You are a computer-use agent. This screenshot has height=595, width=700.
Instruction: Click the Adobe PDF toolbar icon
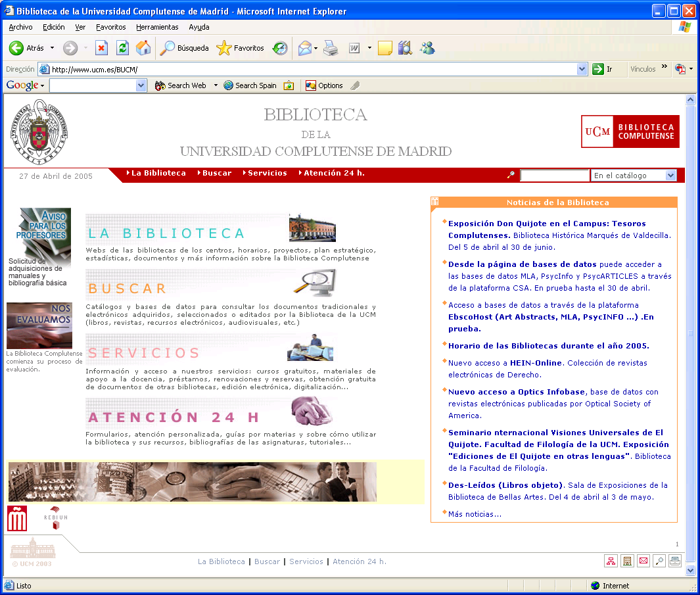pos(680,69)
